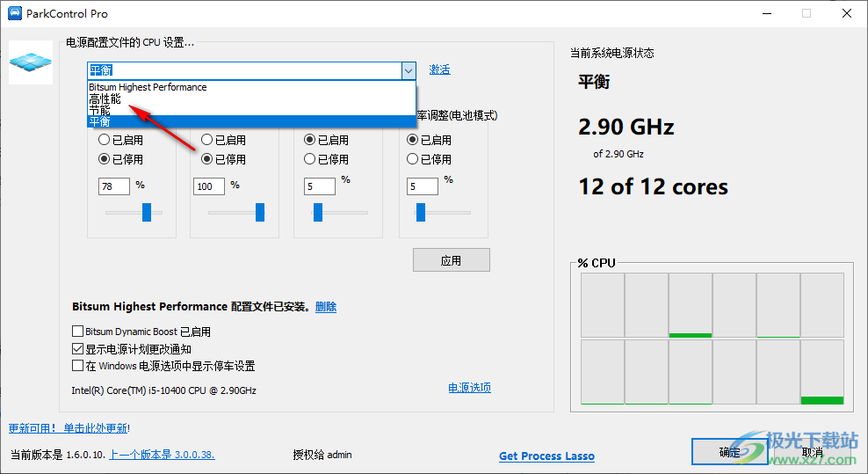Minimize the ParkControl Pro window

pos(767,13)
